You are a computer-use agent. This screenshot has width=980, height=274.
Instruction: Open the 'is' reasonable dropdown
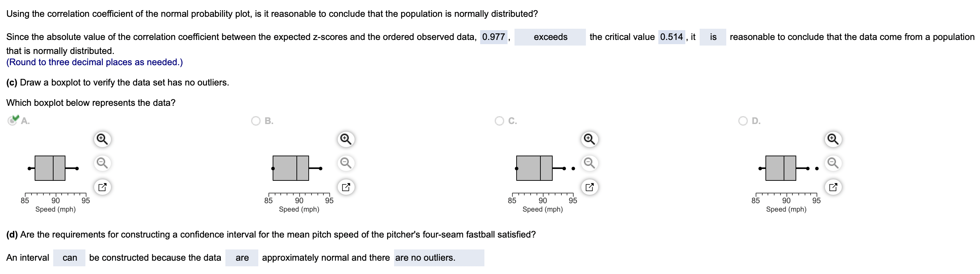pyautogui.click(x=713, y=37)
